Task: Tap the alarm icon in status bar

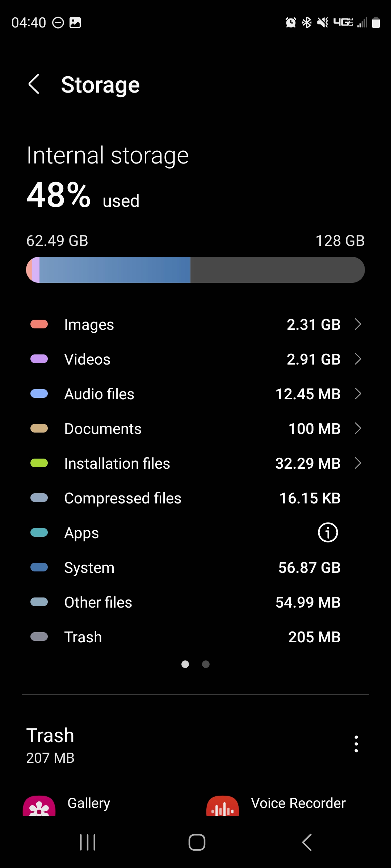Action: click(291, 23)
